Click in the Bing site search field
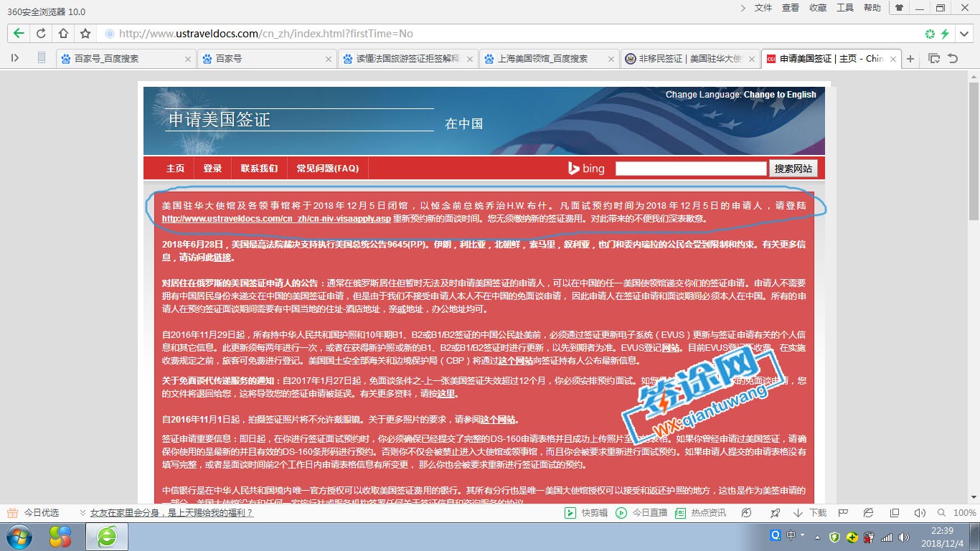 coord(691,169)
